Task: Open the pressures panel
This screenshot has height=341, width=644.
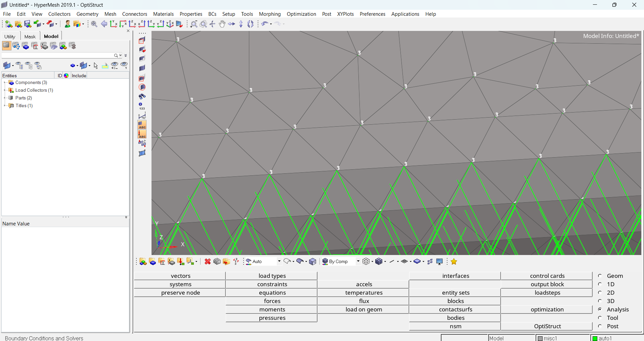Action: pyautogui.click(x=272, y=318)
